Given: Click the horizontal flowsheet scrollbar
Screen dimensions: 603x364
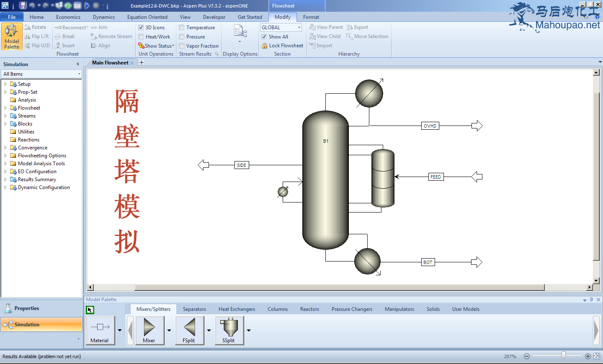Looking at the screenshot, I should tap(340, 287).
